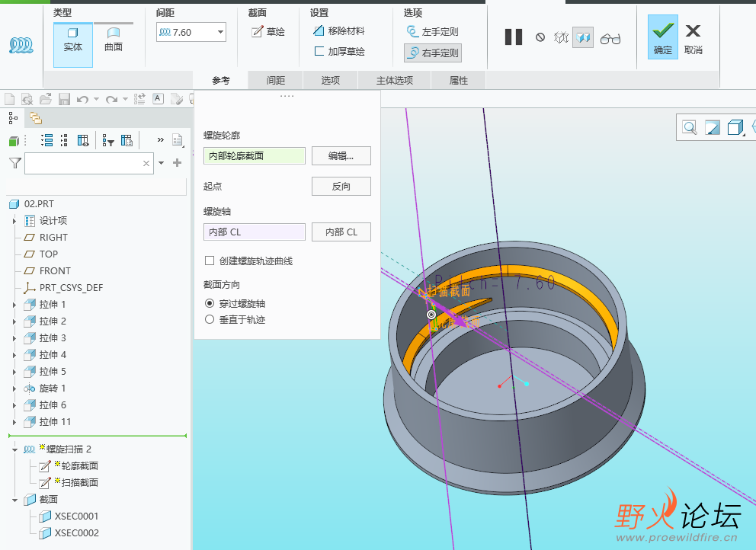The height and width of the screenshot is (550, 756).
Task: Click the no-preview circle icon
Action: (540, 37)
